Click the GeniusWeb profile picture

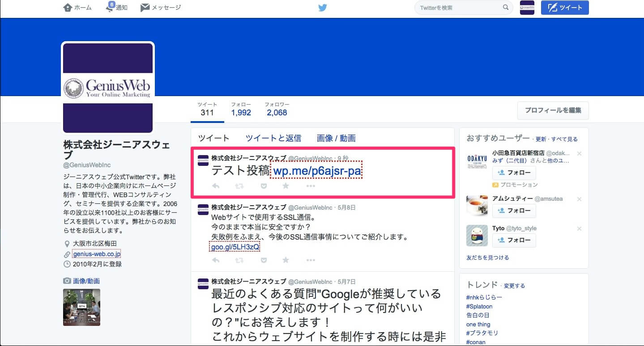click(x=108, y=88)
